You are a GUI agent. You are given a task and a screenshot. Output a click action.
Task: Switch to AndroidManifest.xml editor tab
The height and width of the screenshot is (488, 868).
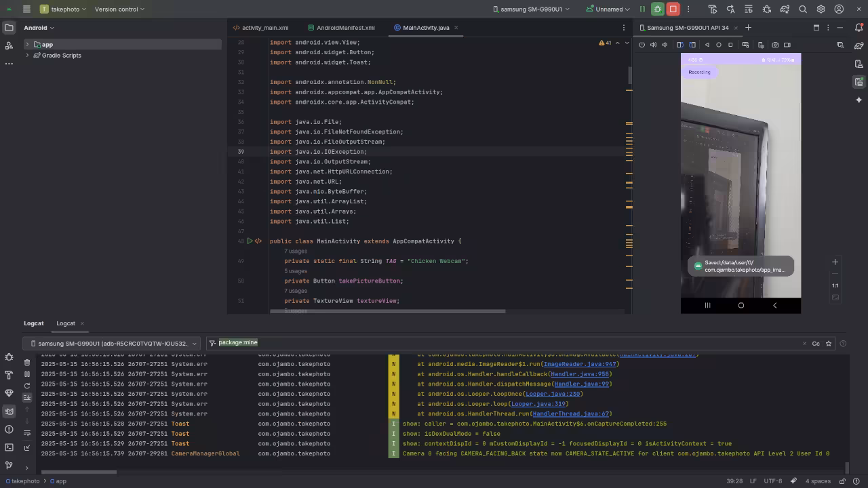(x=341, y=28)
